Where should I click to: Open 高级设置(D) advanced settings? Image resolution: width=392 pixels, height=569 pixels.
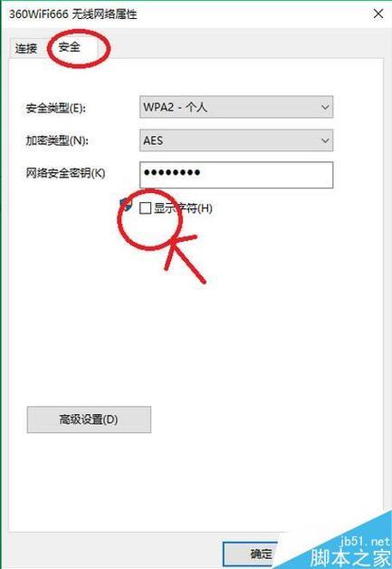click(x=89, y=420)
